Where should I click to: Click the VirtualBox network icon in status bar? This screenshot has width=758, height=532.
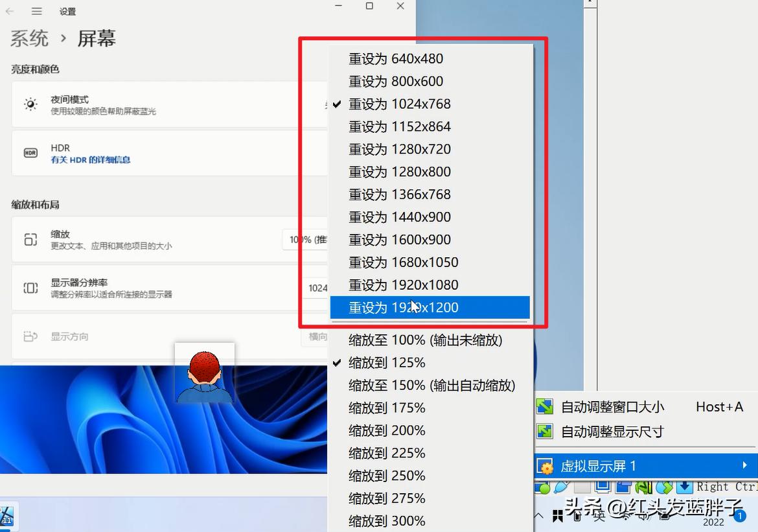[643, 487]
